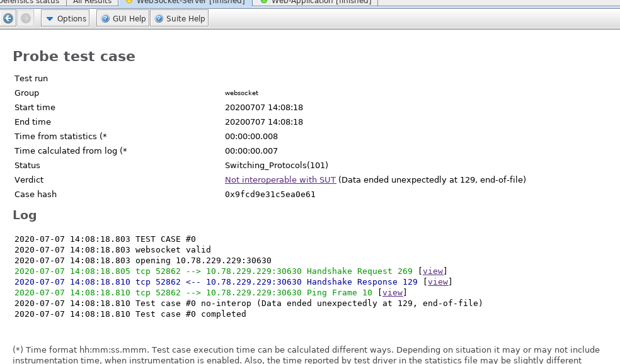Open the Not interoperable with SUT verdict link

click(280, 179)
